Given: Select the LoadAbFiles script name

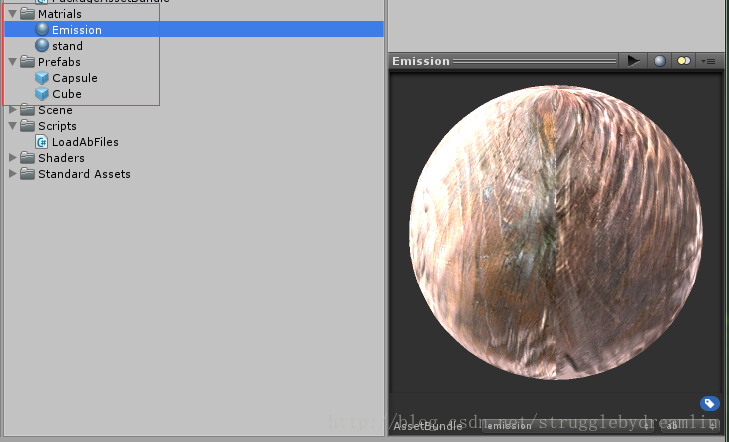Looking at the screenshot, I should (x=85, y=142).
